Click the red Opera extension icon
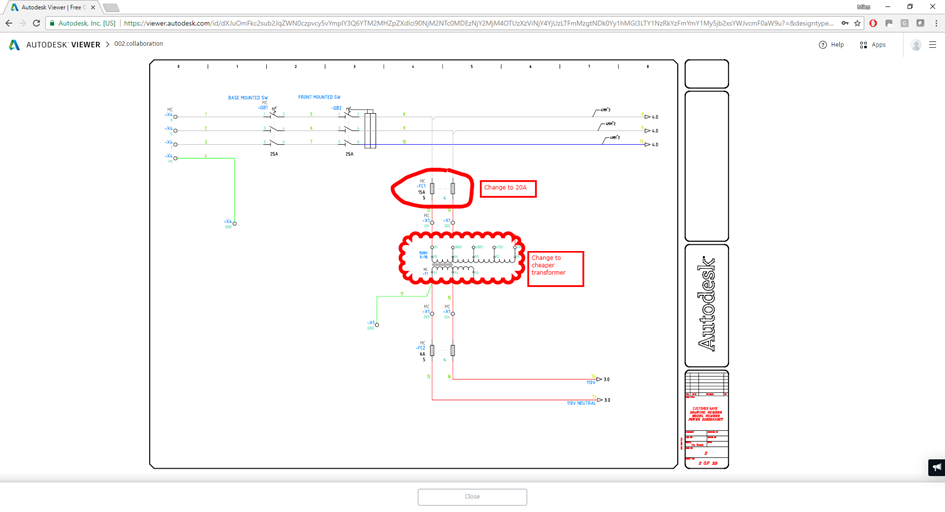 [x=873, y=23]
